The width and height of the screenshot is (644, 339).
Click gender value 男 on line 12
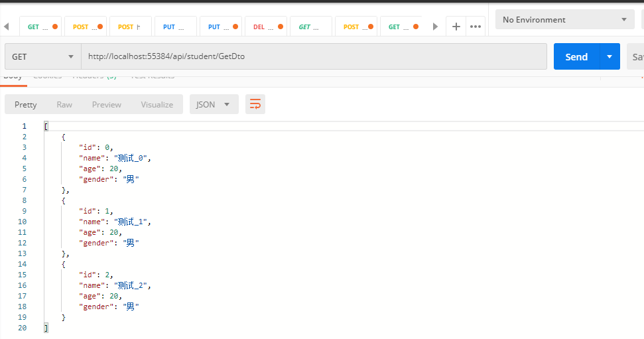[x=131, y=243]
